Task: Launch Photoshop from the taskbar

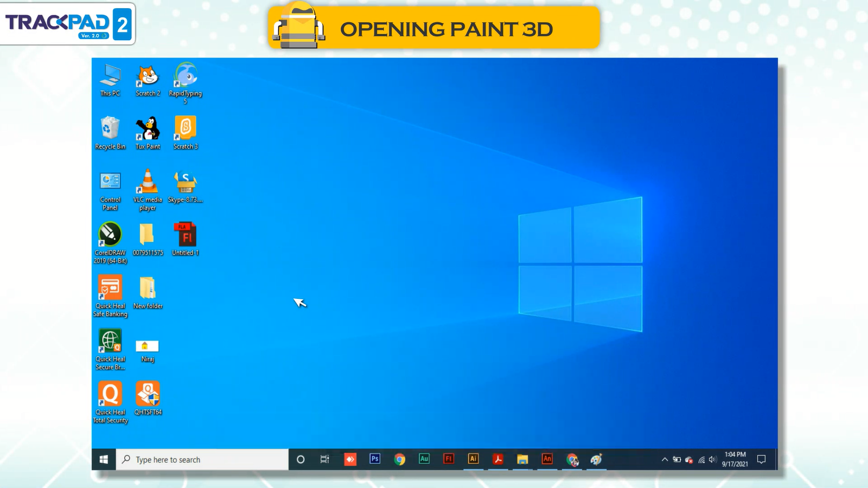Action: coord(375,459)
